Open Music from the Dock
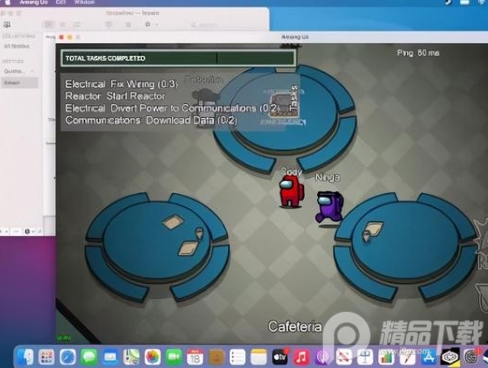Image resolution: width=488 pixels, height=368 pixels. point(301,358)
